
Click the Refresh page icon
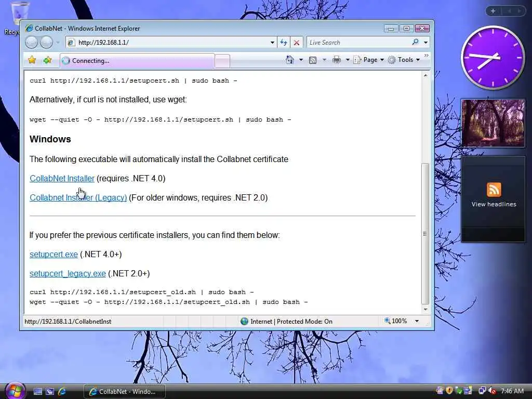point(284,43)
